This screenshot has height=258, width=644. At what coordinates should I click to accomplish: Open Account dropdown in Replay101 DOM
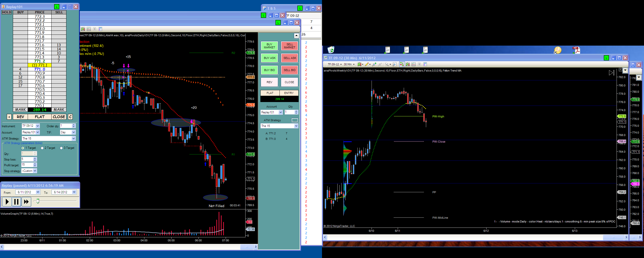click(x=37, y=132)
